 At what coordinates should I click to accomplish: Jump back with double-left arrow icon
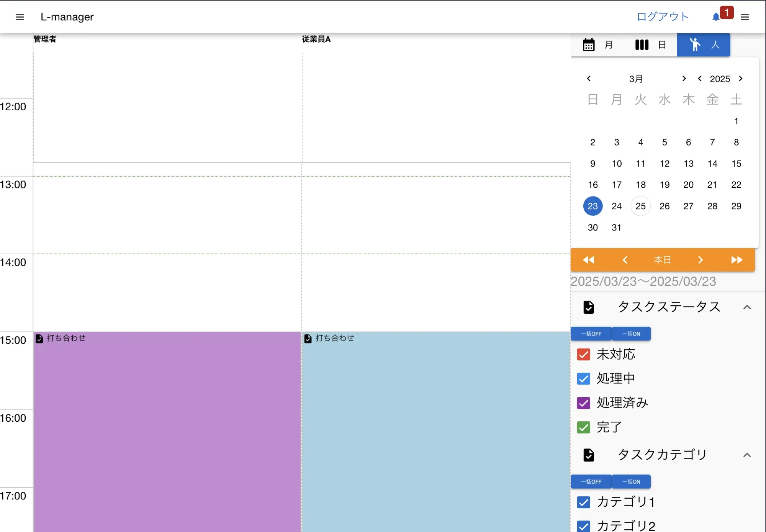click(588, 260)
